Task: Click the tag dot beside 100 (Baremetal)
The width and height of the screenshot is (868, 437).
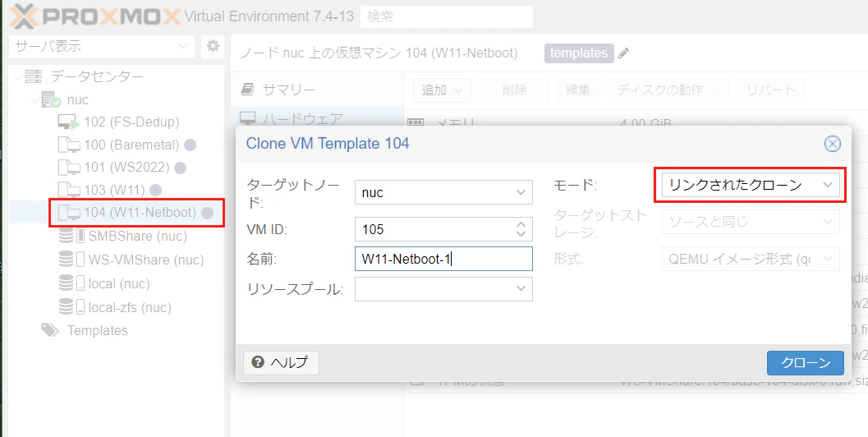Action: pyautogui.click(x=190, y=145)
